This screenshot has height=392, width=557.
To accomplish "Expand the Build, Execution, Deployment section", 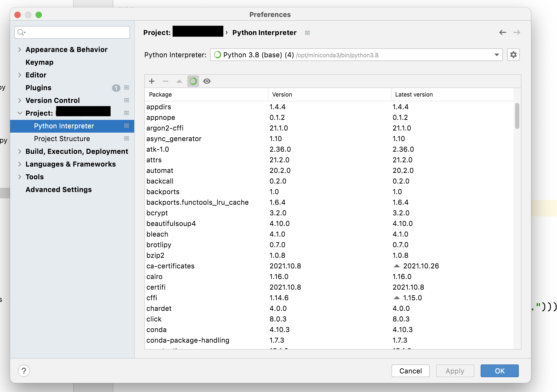I will click(x=20, y=151).
